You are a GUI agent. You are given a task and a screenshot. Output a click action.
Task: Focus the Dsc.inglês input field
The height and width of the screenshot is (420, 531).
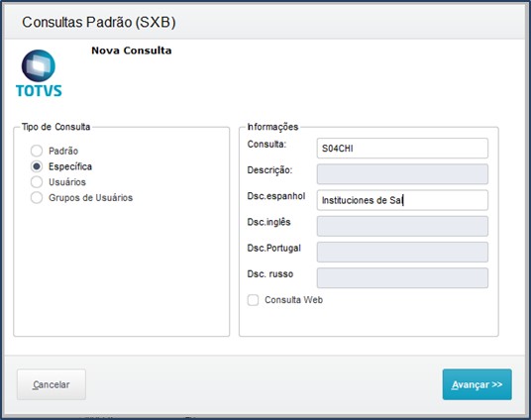402,226
